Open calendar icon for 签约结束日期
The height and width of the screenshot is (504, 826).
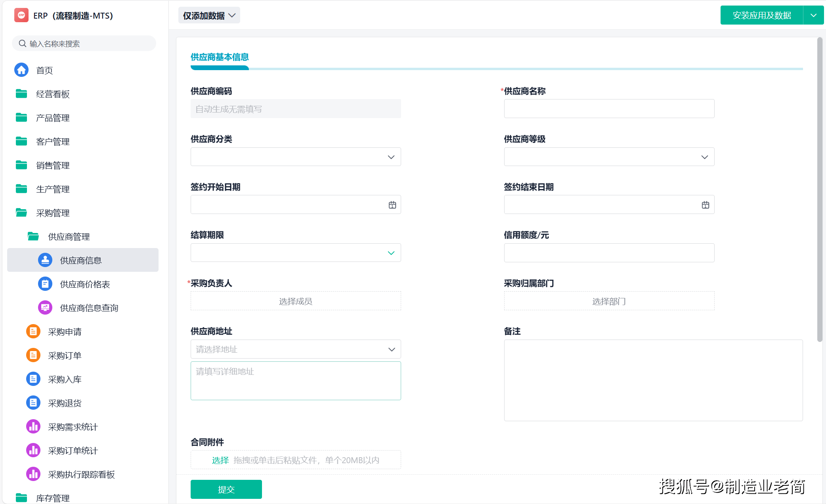[x=706, y=205]
